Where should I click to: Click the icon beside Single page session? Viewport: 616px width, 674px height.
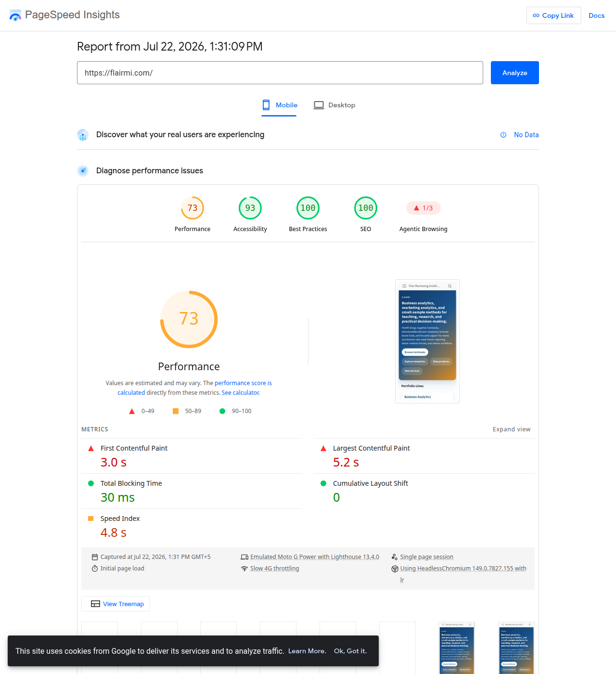pos(395,557)
